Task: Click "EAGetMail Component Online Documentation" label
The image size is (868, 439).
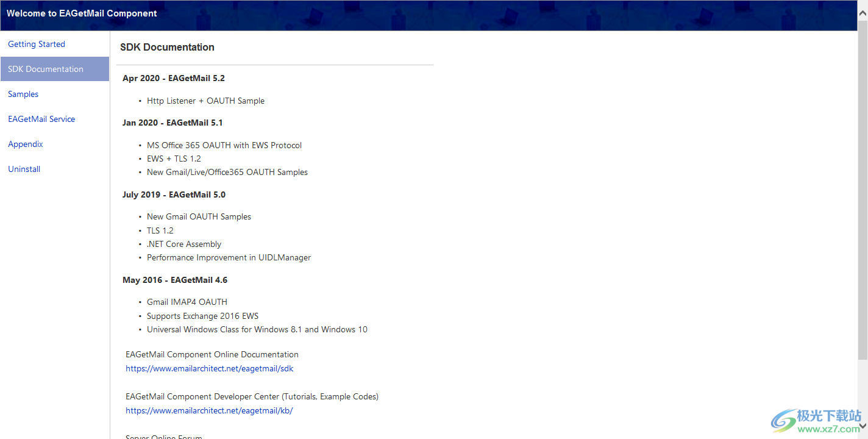Action: [x=212, y=354]
